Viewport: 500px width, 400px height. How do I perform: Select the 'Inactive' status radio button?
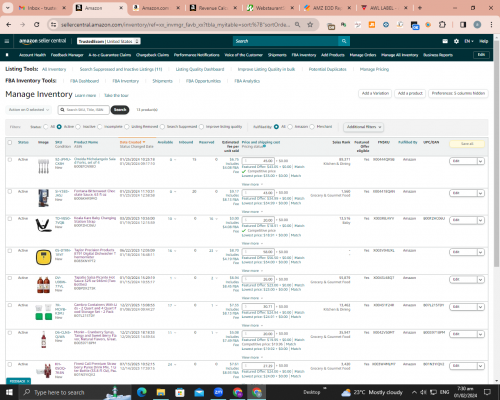pos(78,127)
